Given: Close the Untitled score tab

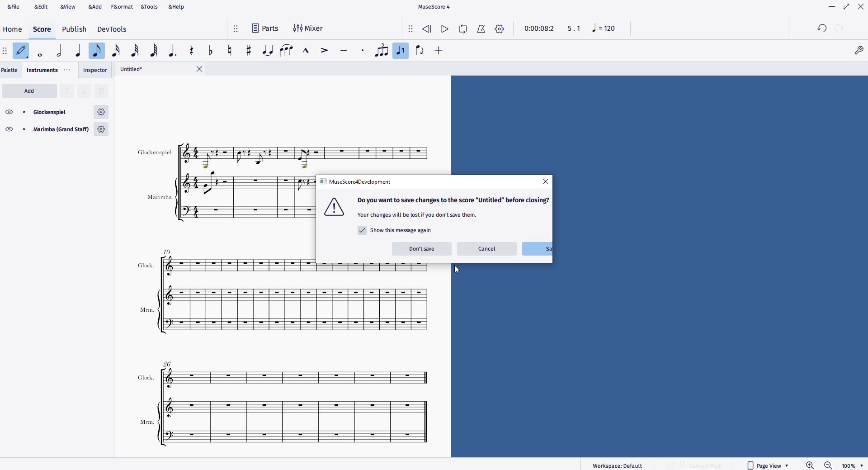Looking at the screenshot, I should [199, 69].
